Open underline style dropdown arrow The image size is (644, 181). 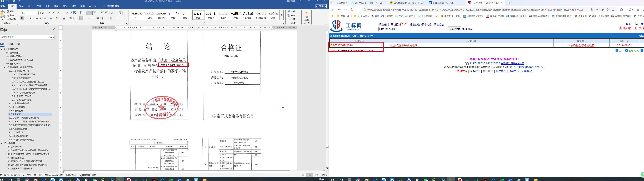[33, 18]
